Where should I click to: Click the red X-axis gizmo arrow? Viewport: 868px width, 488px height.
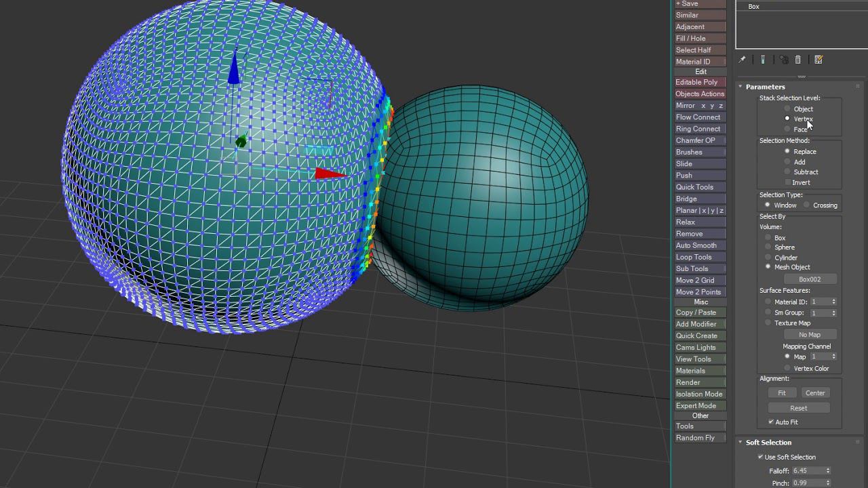tap(330, 174)
